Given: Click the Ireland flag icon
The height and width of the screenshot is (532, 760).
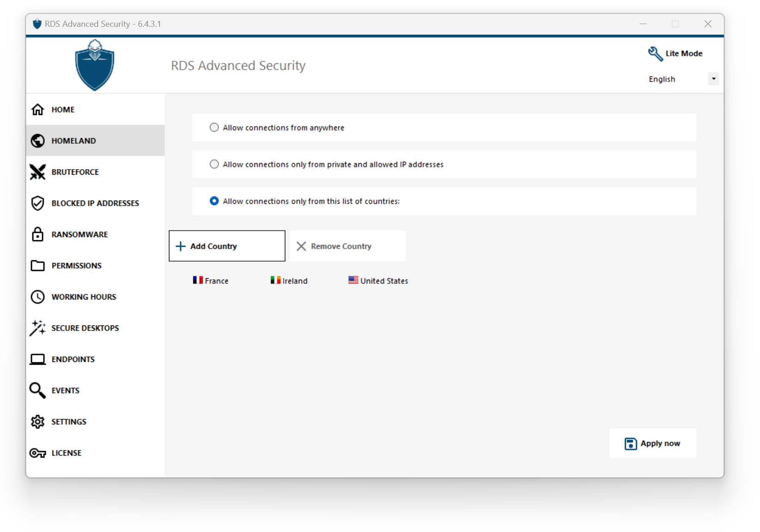Looking at the screenshot, I should point(276,280).
